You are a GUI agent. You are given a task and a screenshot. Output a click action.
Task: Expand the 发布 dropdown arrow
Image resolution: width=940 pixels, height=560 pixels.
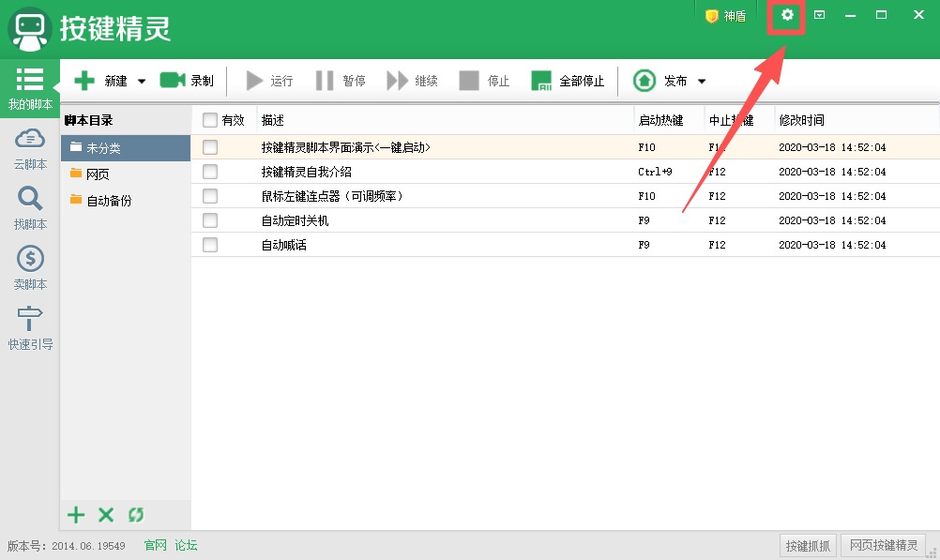pos(701,82)
